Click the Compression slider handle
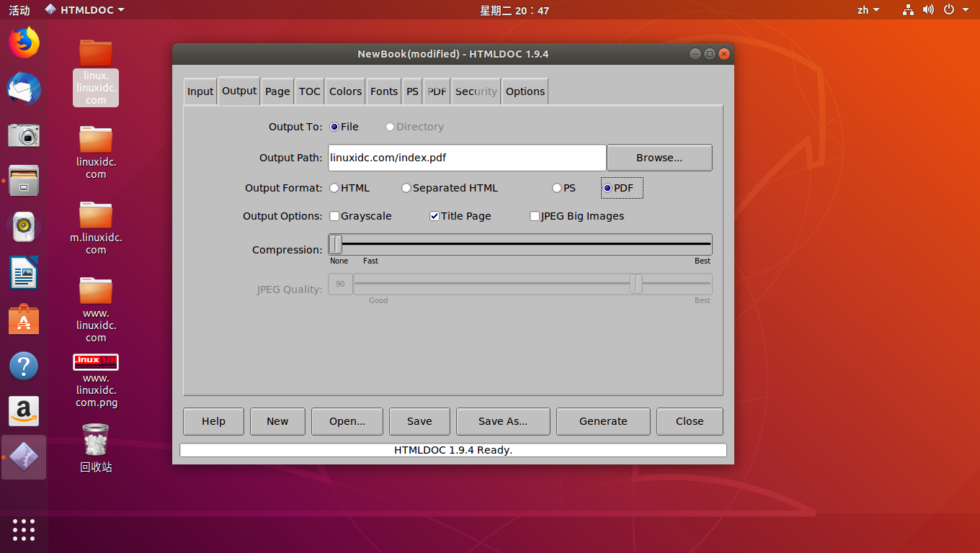Viewport: 980px width, 553px height. (336, 244)
